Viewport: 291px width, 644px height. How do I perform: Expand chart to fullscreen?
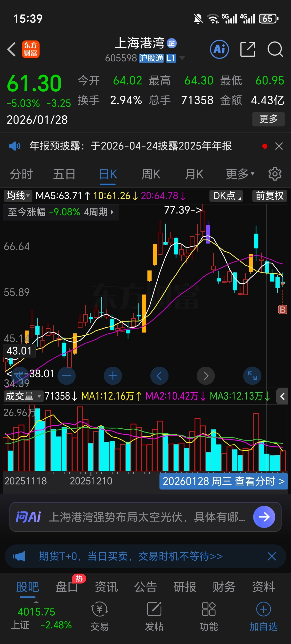click(252, 375)
